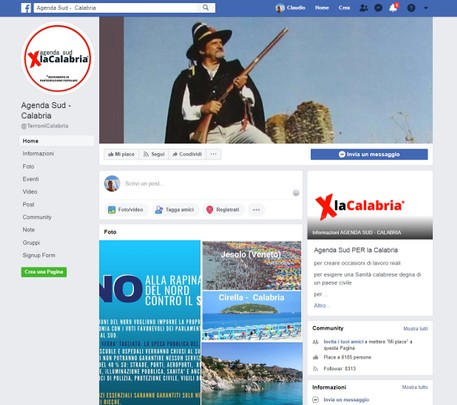Open the Agenda Sud laCalabria page logo
Image resolution: width=457 pixels, height=405 pixels.
[x=58, y=58]
